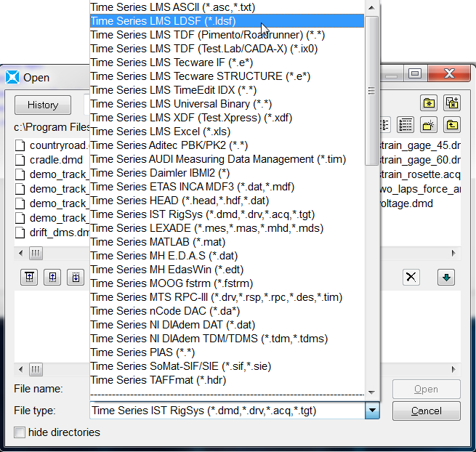
Task: Choose Time Series MH E.D.A.S (*.dat)
Action: [227, 256]
